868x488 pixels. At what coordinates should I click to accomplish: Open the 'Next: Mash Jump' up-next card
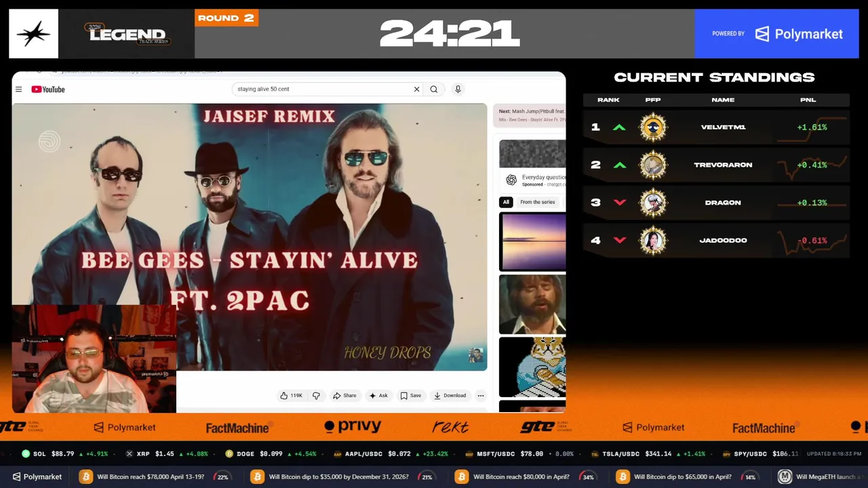[530, 115]
